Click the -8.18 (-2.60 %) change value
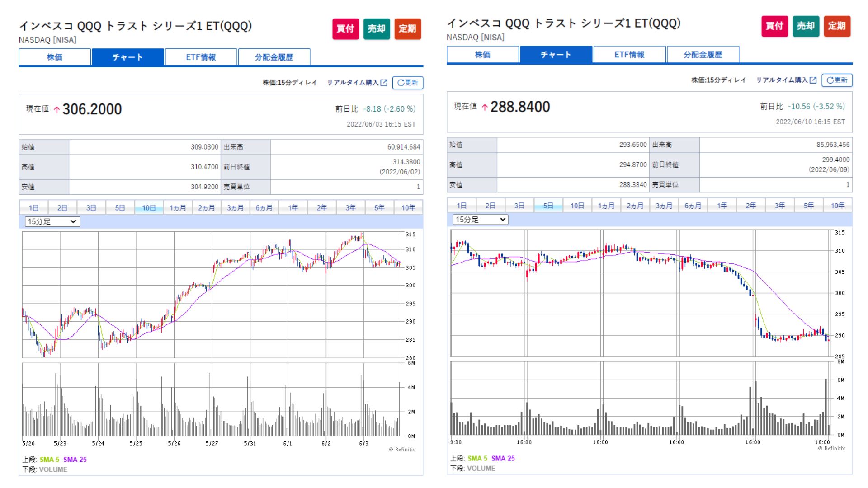 [389, 109]
